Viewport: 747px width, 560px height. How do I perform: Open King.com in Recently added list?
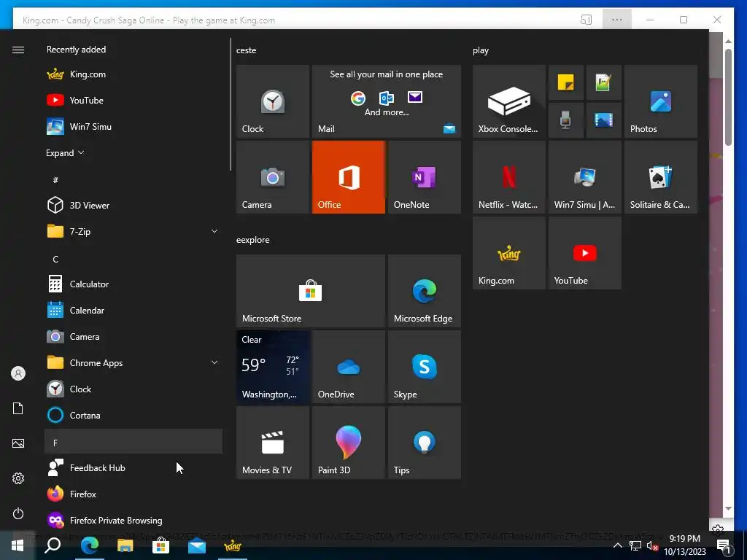tap(133, 74)
